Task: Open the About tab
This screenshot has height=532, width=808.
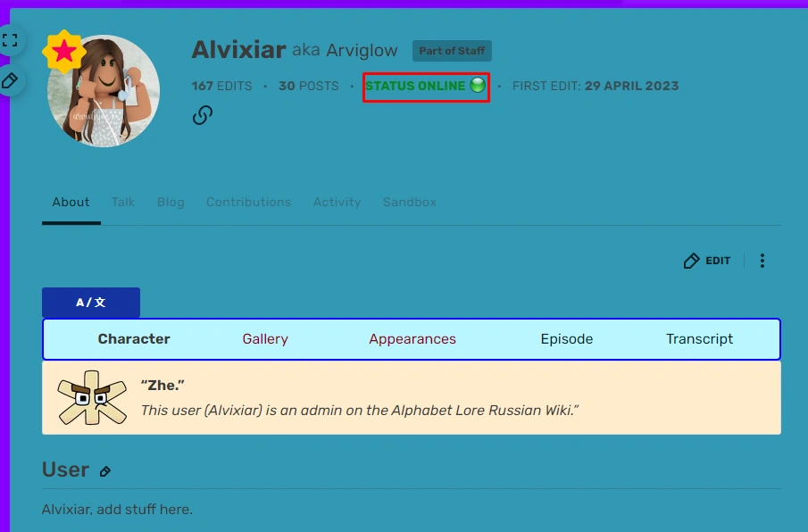Action: coord(71,202)
